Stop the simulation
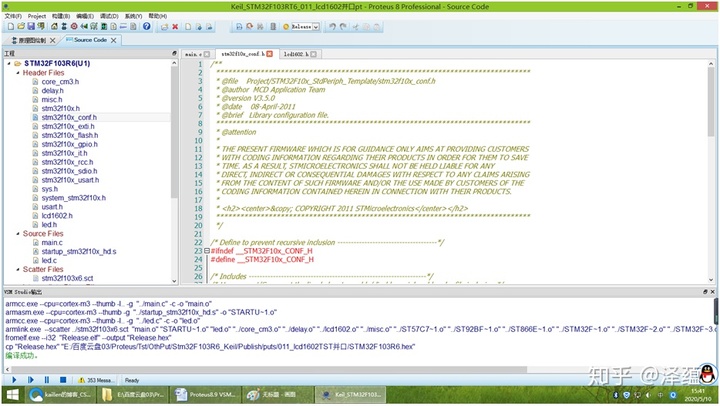 click(63, 380)
